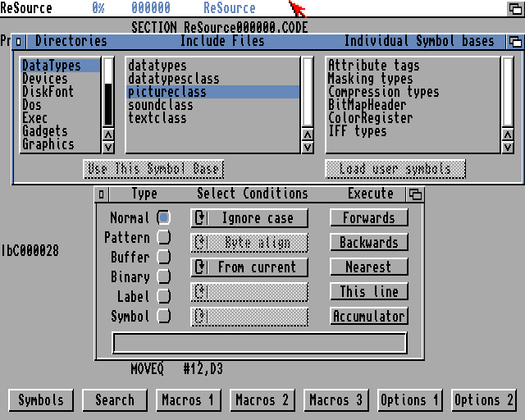The width and height of the screenshot is (525, 420).
Task: Select the Pattern search type radio
Action: (164, 237)
